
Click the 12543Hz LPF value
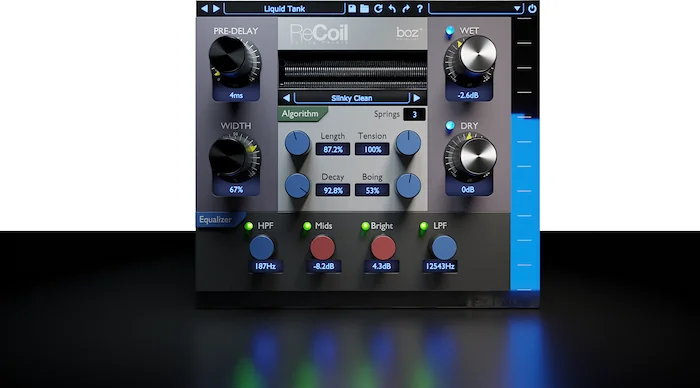[440, 267]
